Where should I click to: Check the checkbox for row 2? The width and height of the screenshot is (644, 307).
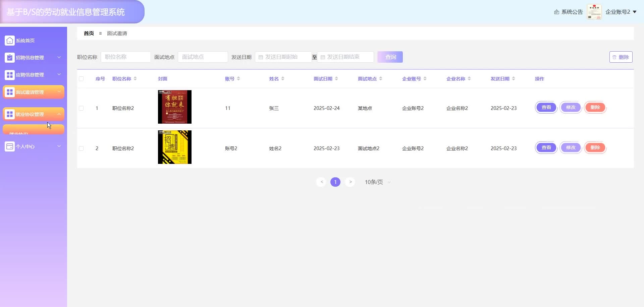[81, 148]
